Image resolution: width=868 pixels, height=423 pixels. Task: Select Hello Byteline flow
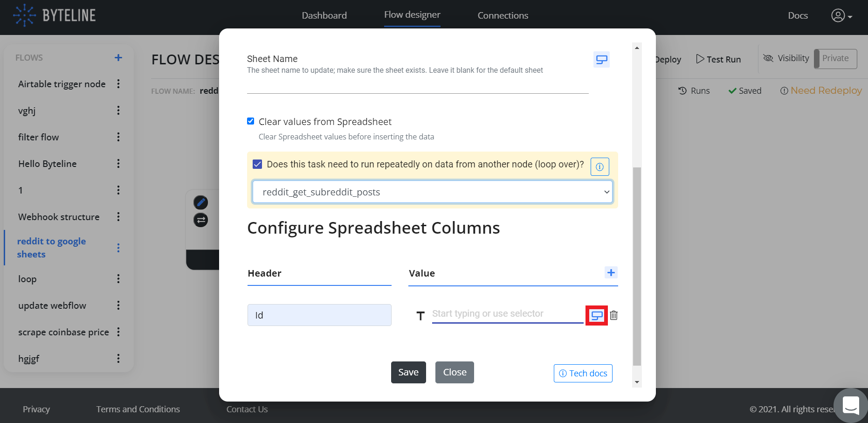tap(48, 164)
